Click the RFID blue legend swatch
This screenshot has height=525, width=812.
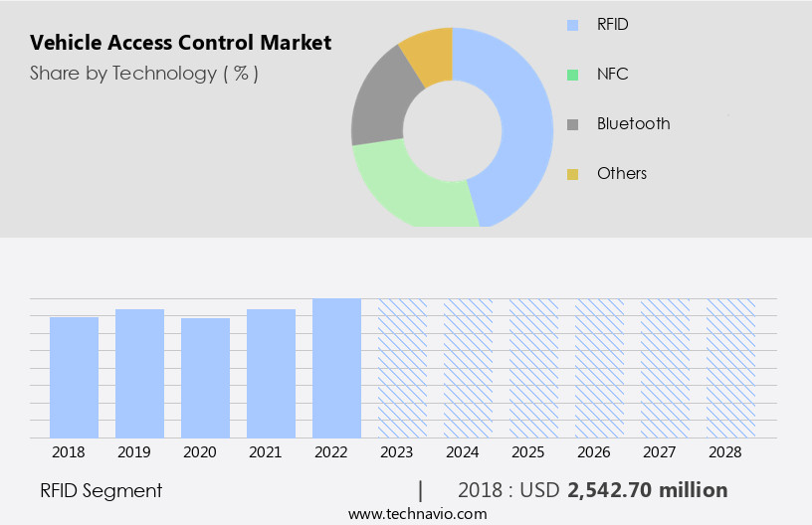click(572, 25)
